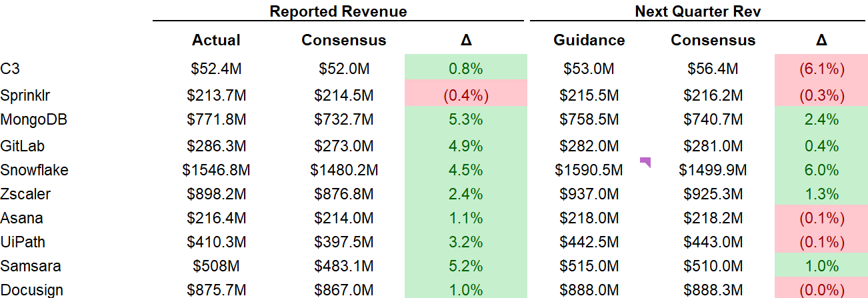868x298 pixels.
Task: Click UiPath actual revenue $410.3M
Action: (216, 242)
